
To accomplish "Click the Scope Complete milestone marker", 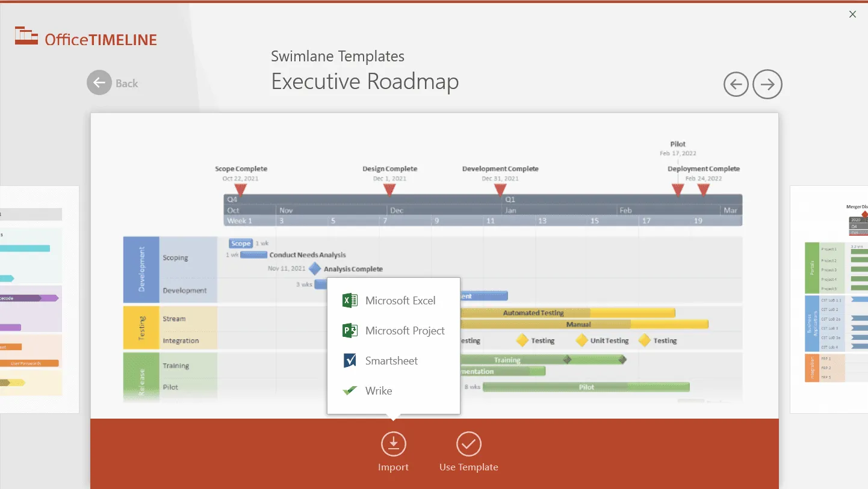I will click(x=240, y=189).
